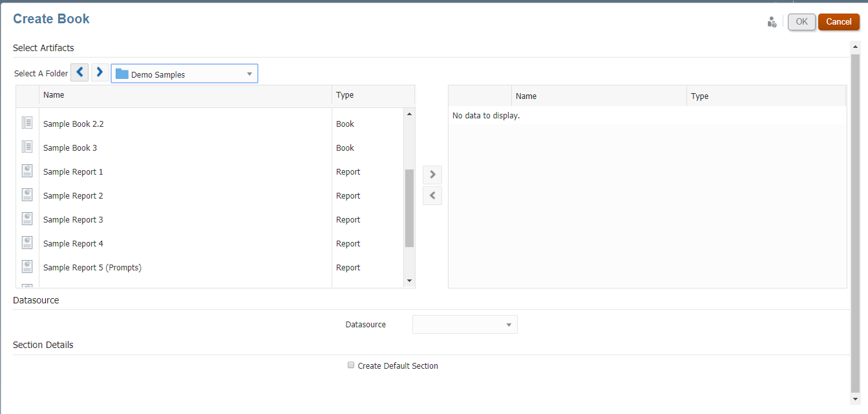Viewport: 868px width, 414px height.
Task: Click the Sample Book 2.2 book icon
Action: tap(27, 123)
